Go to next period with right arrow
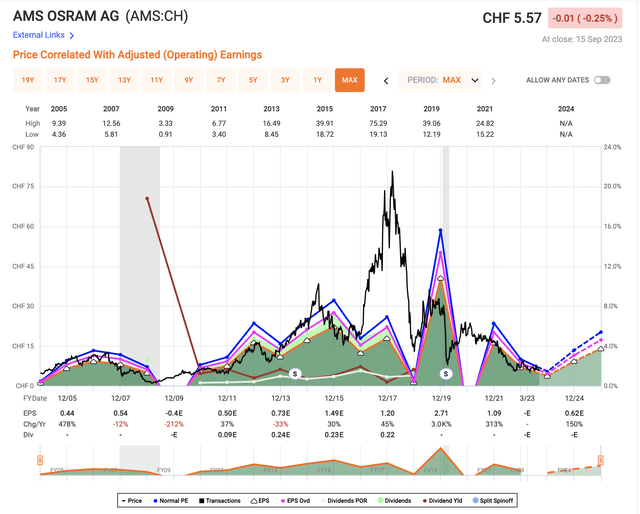 coord(493,81)
